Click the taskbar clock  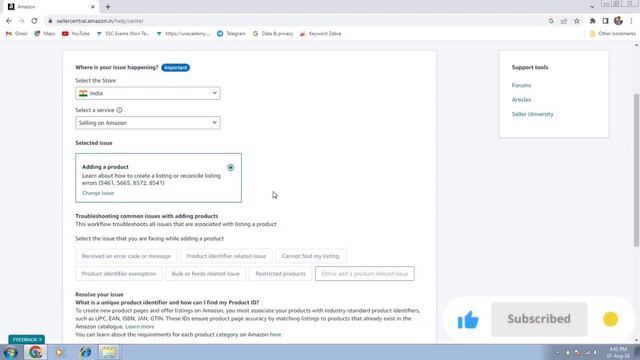pyautogui.click(x=618, y=352)
